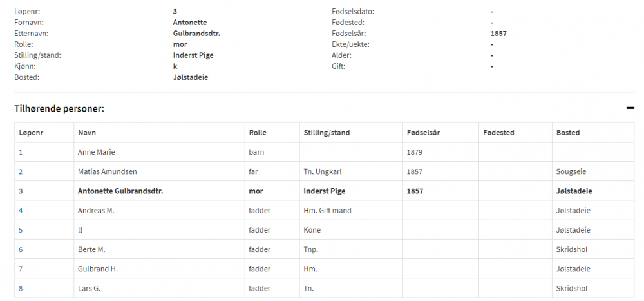Click the highlighted row number 3 link
The image size is (644, 301).
click(21, 191)
